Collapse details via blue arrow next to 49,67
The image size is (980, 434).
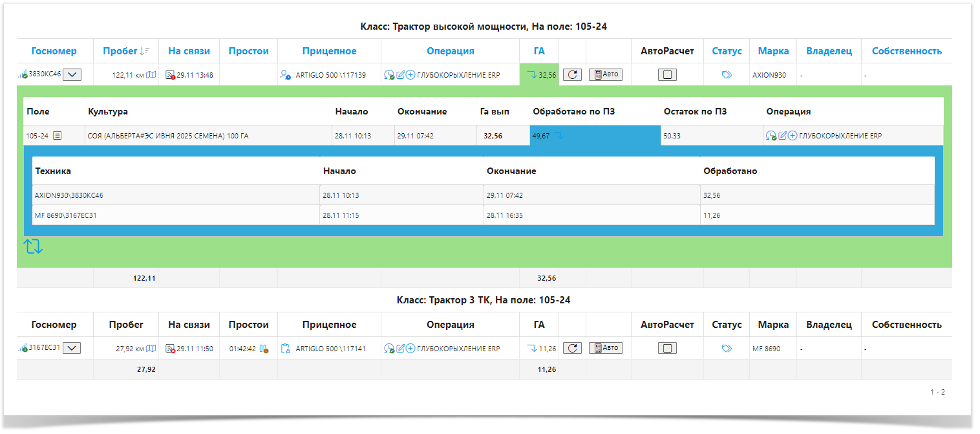point(559,136)
